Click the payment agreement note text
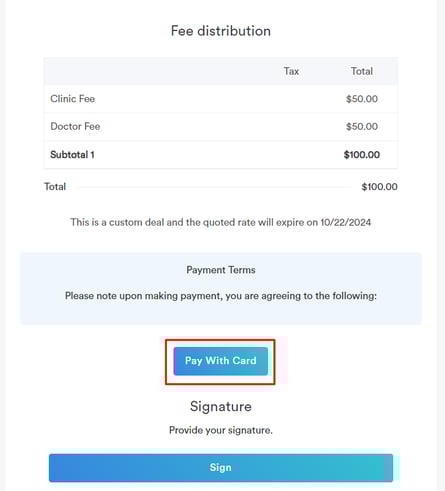The width and height of the screenshot is (445, 491). coord(221,296)
